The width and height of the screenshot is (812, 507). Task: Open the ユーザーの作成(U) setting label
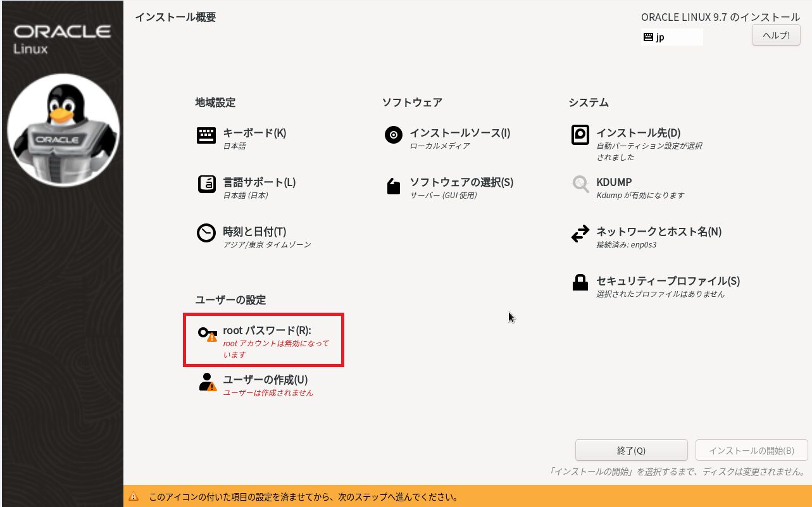point(265,380)
